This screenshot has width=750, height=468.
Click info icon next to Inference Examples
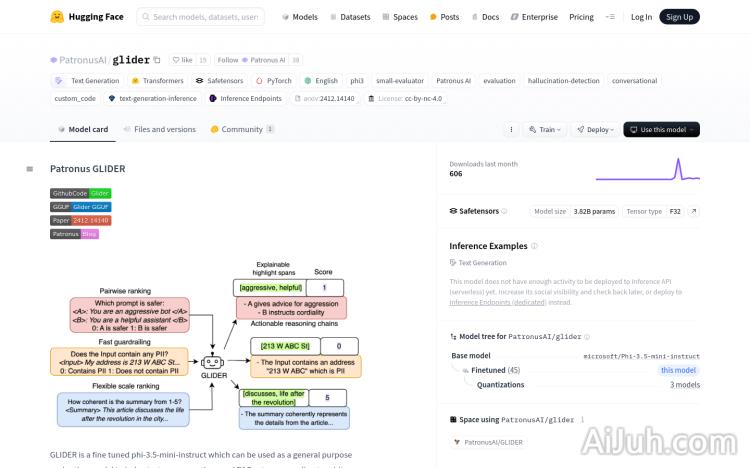click(534, 246)
